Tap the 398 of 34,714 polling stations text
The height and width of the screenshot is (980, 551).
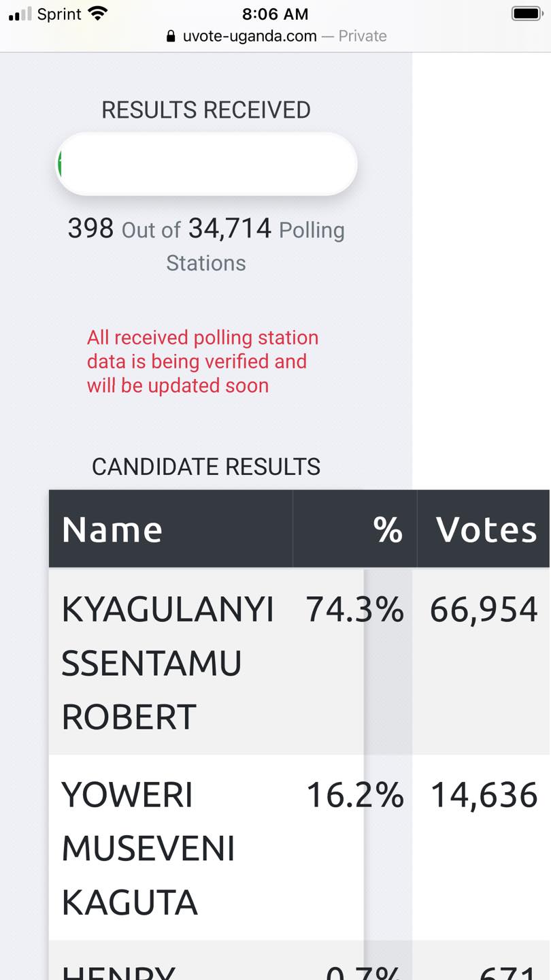(x=206, y=245)
